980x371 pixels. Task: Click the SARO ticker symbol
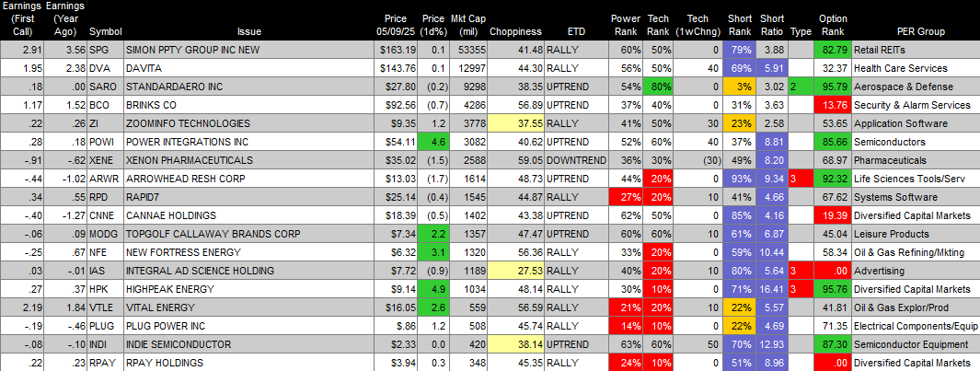(105, 87)
